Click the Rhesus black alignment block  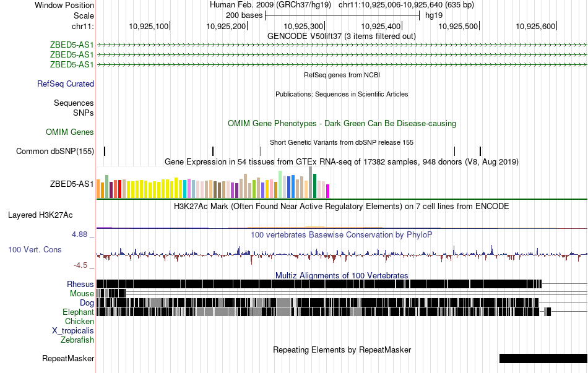319,284
